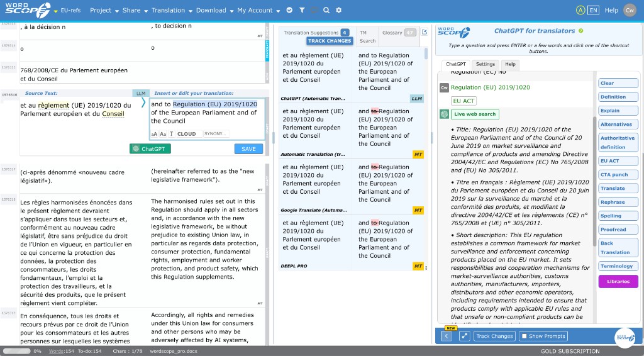Viewport: 644px width, 356px height.
Task: Click the green help icon by title
Action: point(580,31)
